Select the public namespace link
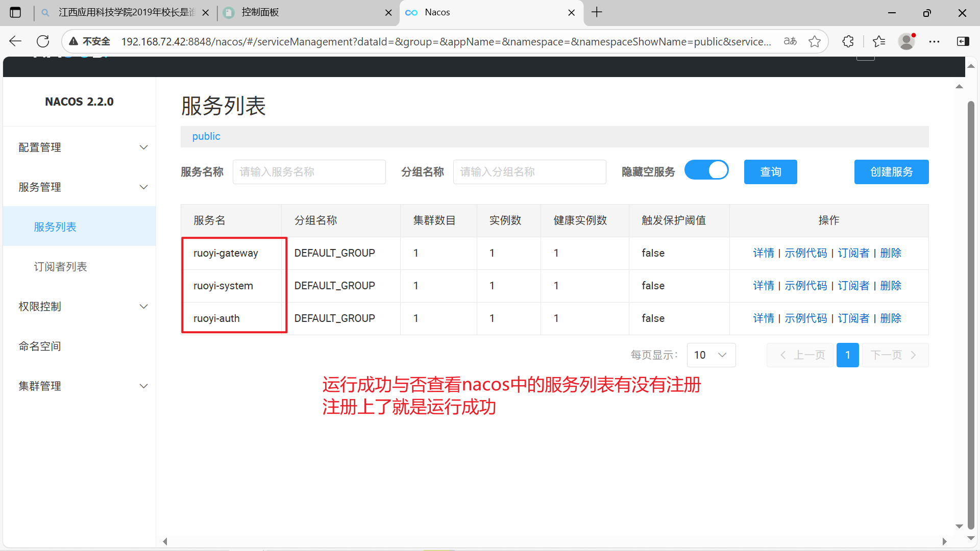The width and height of the screenshot is (980, 551). [206, 136]
